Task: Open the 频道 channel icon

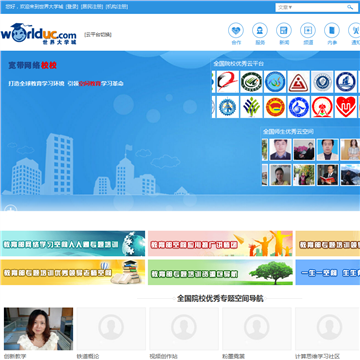Action: click(308, 31)
